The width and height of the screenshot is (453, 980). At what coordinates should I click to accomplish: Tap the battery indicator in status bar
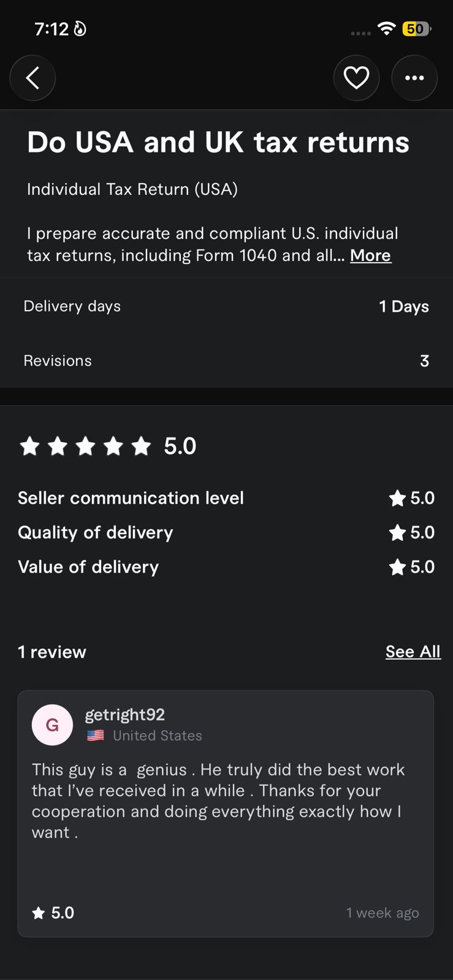pos(416,29)
